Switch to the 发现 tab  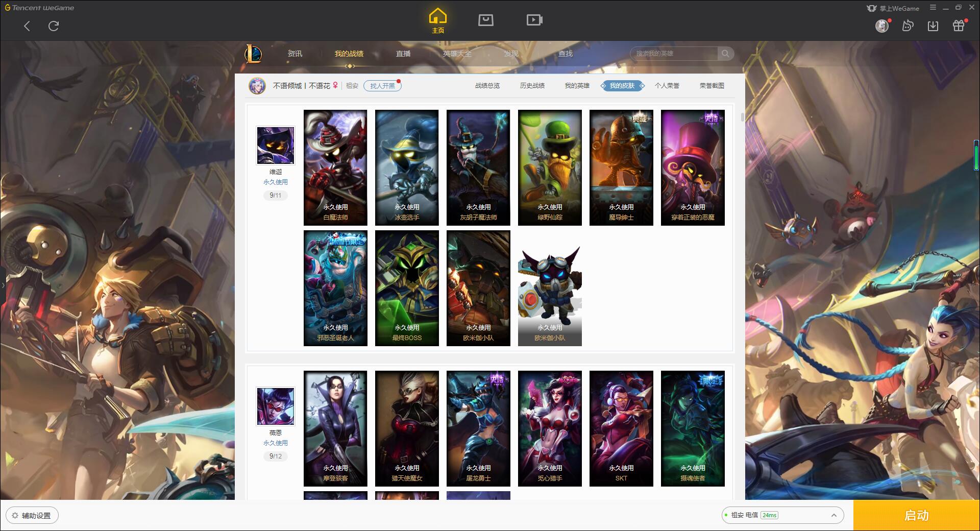pos(511,54)
